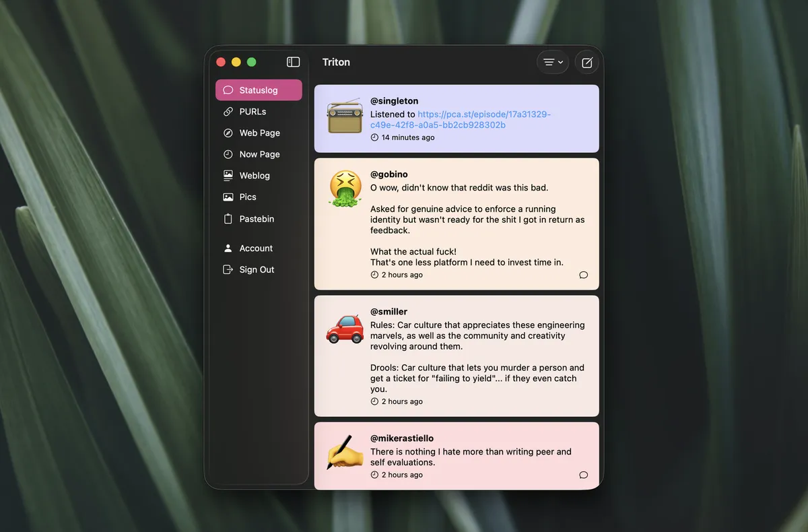Click the @smiller username
Screen dimensions: 808x532
(x=389, y=312)
